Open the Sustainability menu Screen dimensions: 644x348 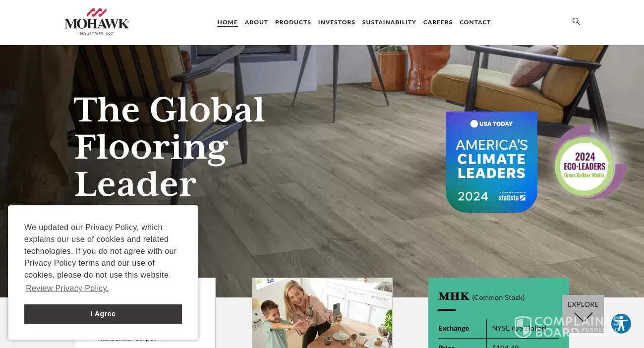tap(389, 22)
